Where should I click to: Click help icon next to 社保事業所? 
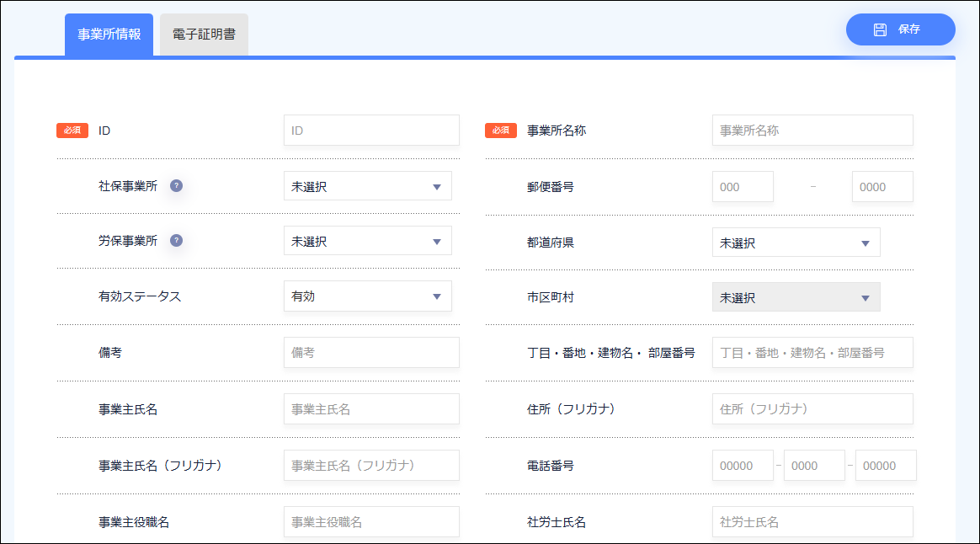pyautogui.click(x=176, y=186)
